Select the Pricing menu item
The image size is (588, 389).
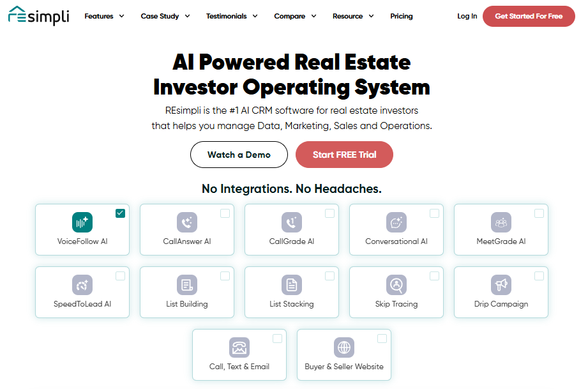coord(401,16)
